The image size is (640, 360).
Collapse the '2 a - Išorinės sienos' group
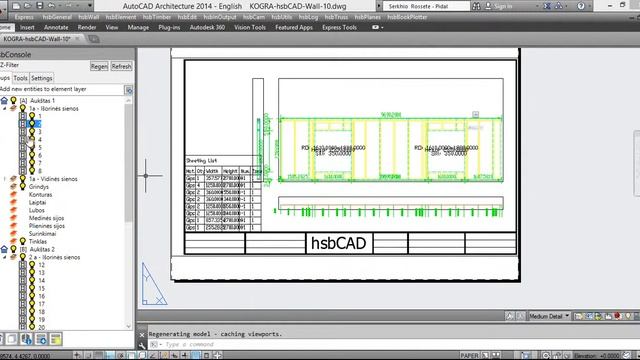[x=5, y=258]
